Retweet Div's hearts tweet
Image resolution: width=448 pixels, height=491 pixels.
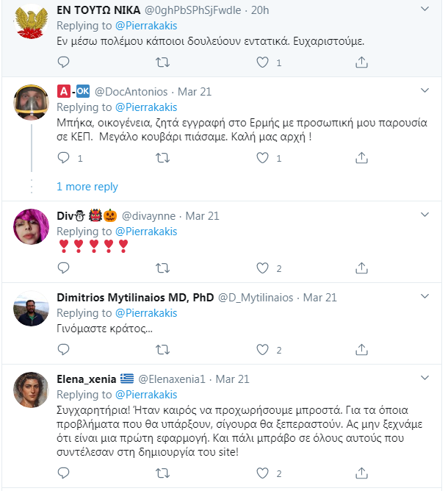click(x=164, y=268)
